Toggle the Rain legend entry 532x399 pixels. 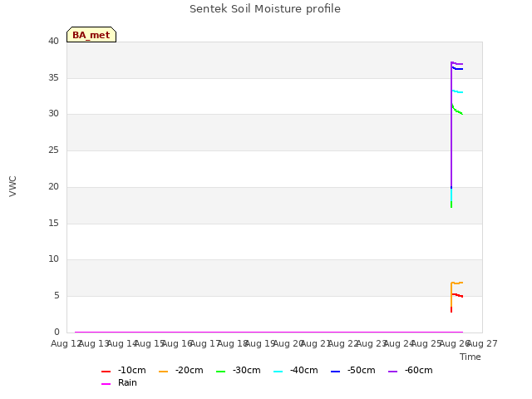(119, 382)
